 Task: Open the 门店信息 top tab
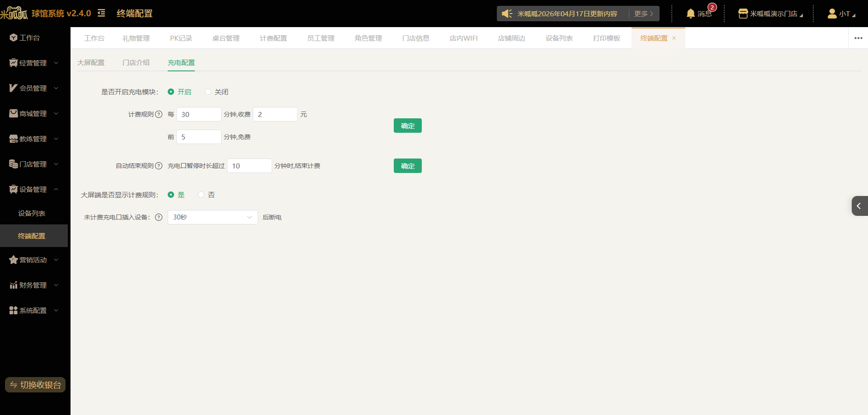(416, 38)
